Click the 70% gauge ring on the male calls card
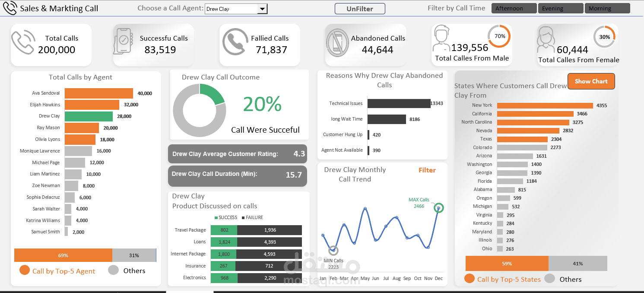 (498, 37)
